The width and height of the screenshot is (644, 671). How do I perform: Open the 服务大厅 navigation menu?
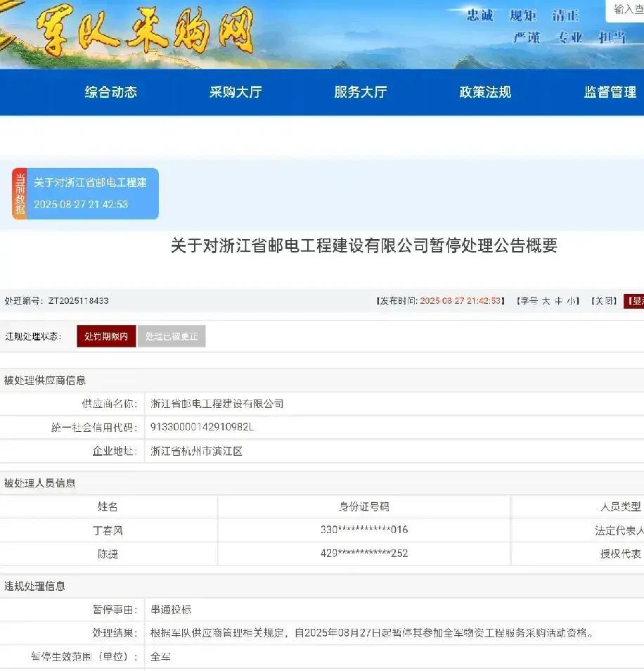[x=361, y=92]
